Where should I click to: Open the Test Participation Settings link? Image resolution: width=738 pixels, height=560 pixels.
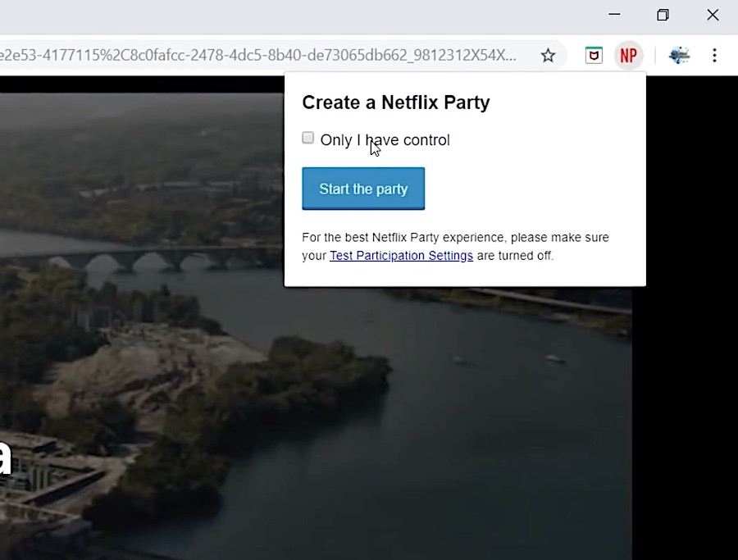[401, 256]
